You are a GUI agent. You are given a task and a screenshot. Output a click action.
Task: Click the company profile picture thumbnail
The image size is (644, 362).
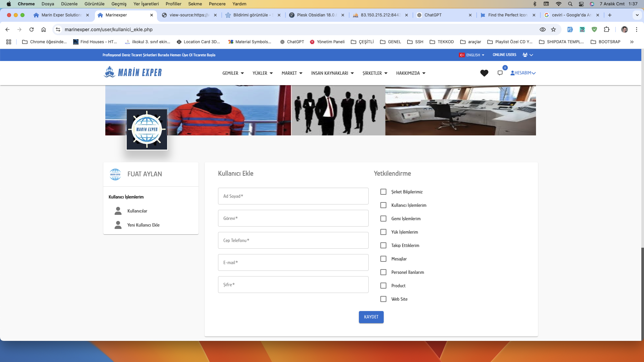[x=147, y=129]
